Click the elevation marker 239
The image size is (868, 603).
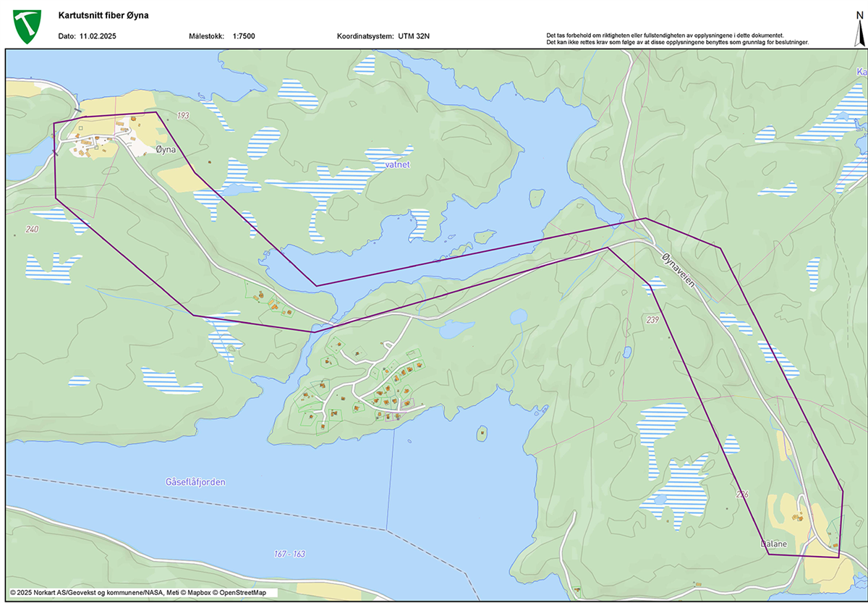point(652,319)
